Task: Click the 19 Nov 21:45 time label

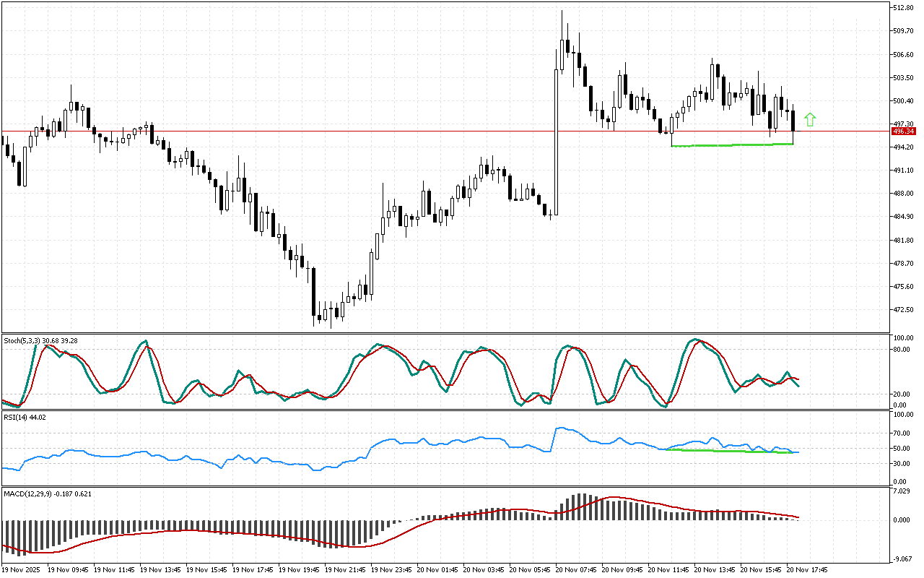Action: [346, 569]
